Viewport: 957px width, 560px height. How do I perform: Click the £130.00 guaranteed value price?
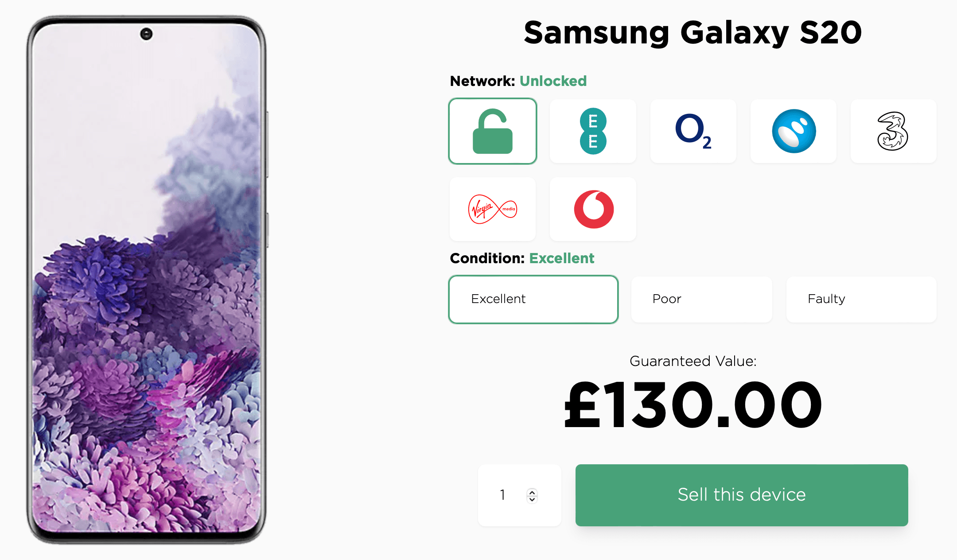click(692, 405)
